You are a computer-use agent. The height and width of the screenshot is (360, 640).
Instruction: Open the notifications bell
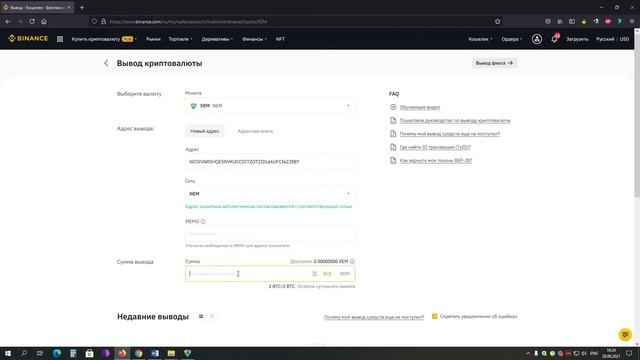coord(554,39)
